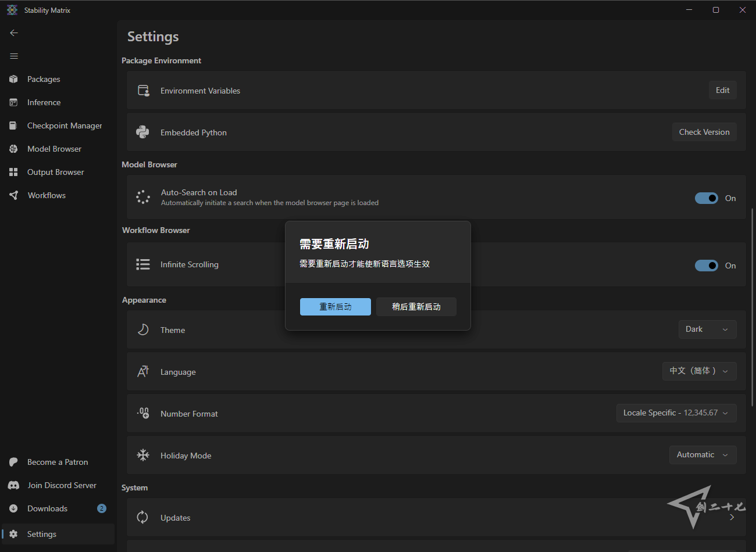Turn off Auto-Search on Load switch
756x552 pixels.
(707, 198)
